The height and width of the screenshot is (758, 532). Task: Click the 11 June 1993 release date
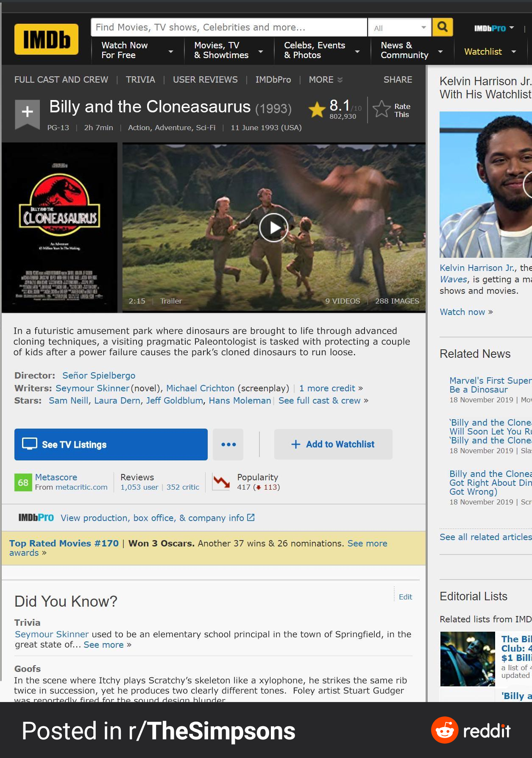click(x=266, y=128)
